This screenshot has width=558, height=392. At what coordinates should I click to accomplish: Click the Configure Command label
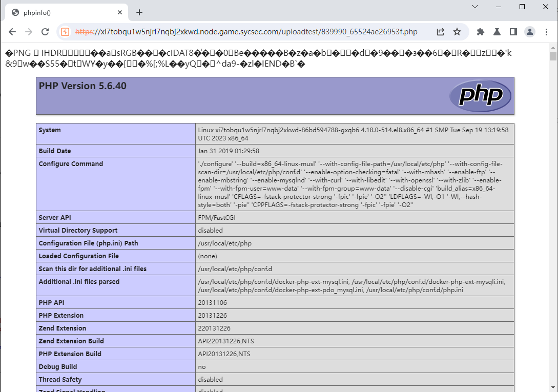71,164
